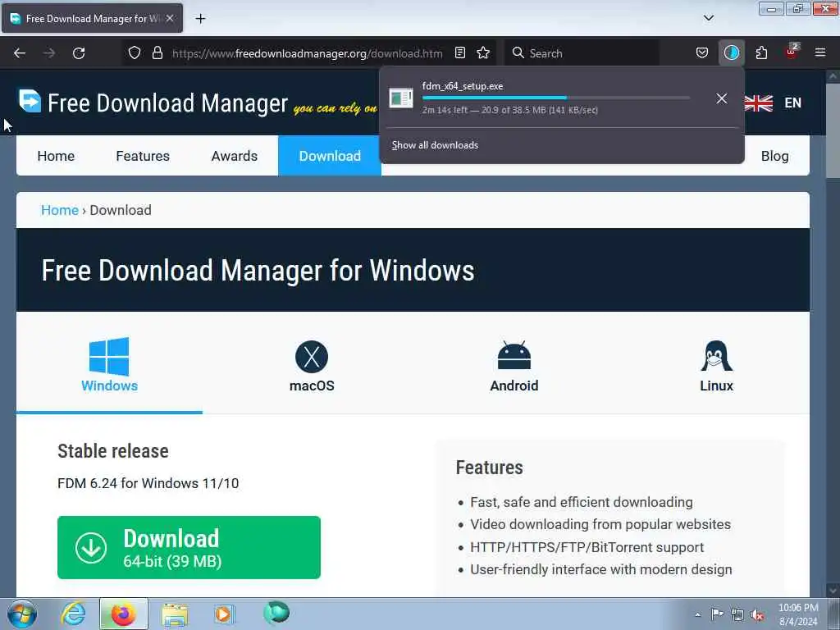Click the green Download 64-bit button
The height and width of the screenshot is (630, 840).
[x=189, y=547]
